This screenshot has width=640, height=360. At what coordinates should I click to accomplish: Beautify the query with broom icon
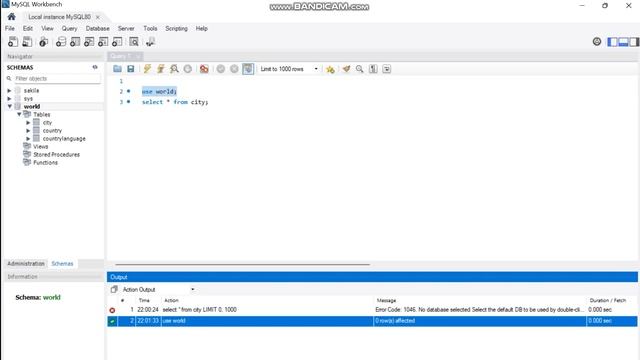pyautogui.click(x=347, y=69)
